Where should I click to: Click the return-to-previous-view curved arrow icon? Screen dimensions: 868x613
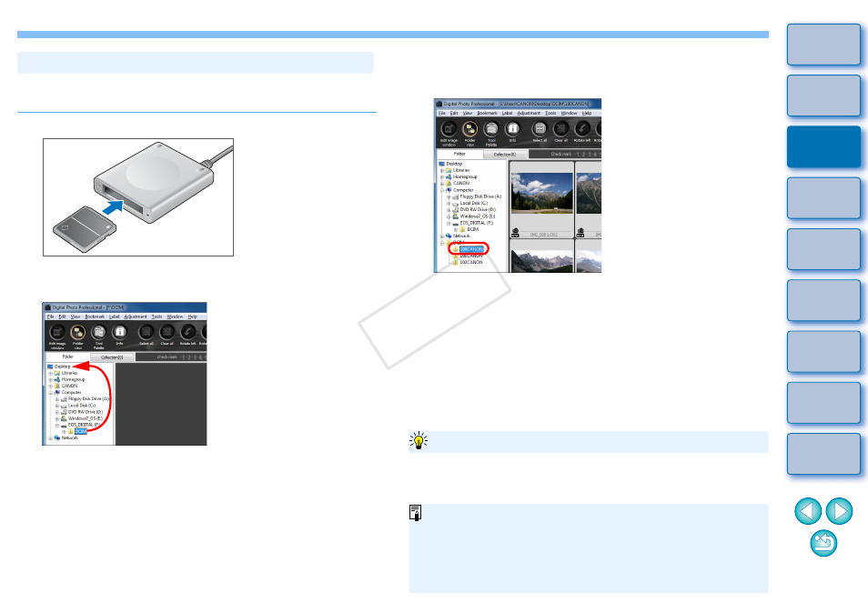click(x=823, y=543)
